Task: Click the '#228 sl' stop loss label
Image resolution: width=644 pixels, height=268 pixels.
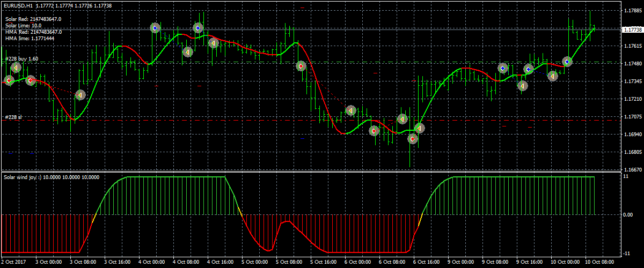Action: 13,117
